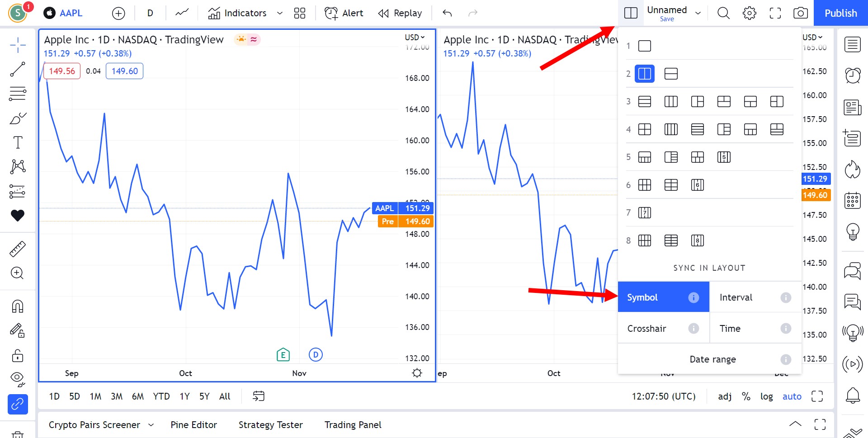This screenshot has width=868, height=438.
Task: Open the USD currency dropdown
Action: tap(415, 37)
